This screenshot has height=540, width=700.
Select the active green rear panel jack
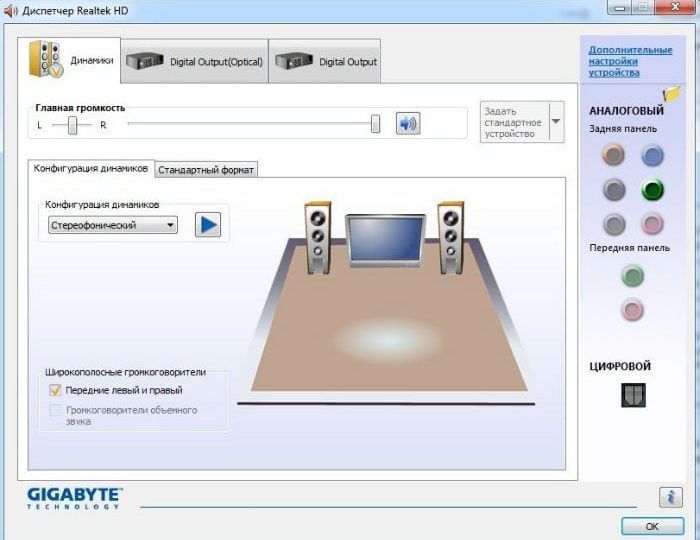point(652,189)
